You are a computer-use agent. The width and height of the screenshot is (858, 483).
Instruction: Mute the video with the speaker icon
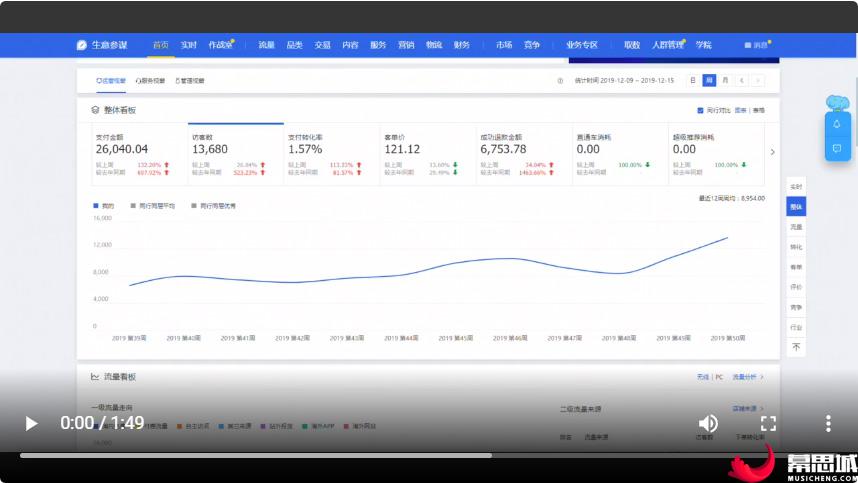tap(708, 423)
